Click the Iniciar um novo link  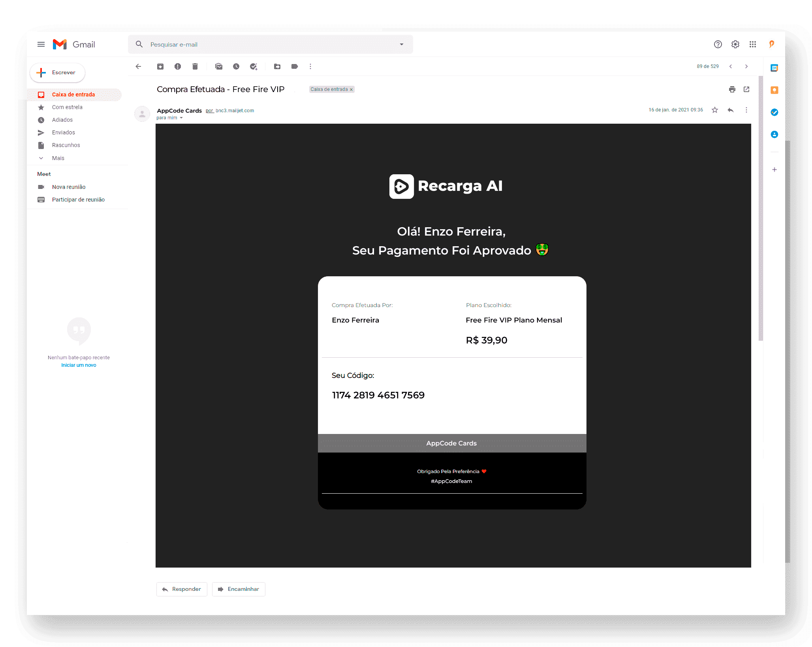coord(79,365)
